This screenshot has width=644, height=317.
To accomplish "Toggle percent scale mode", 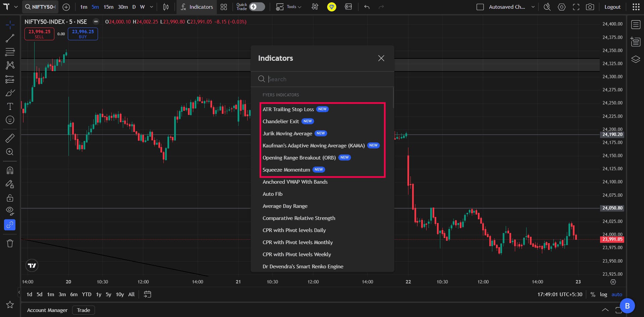I will tap(593, 295).
